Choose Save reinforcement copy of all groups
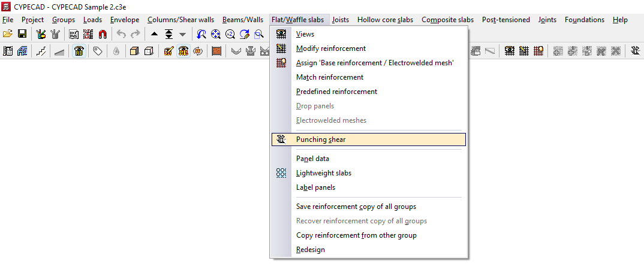Screen dimensions: 644x273 point(369,207)
